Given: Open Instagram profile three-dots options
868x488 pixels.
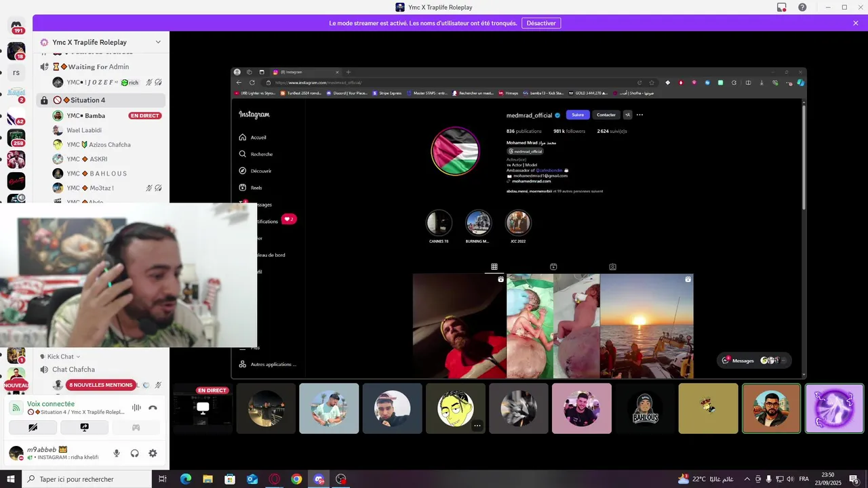Looking at the screenshot, I should point(639,115).
